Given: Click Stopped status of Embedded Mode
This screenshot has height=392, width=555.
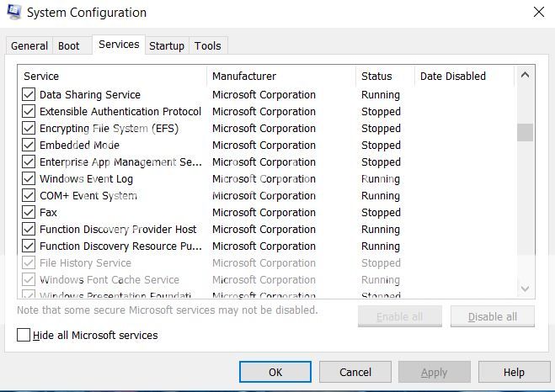Looking at the screenshot, I should (x=381, y=145).
